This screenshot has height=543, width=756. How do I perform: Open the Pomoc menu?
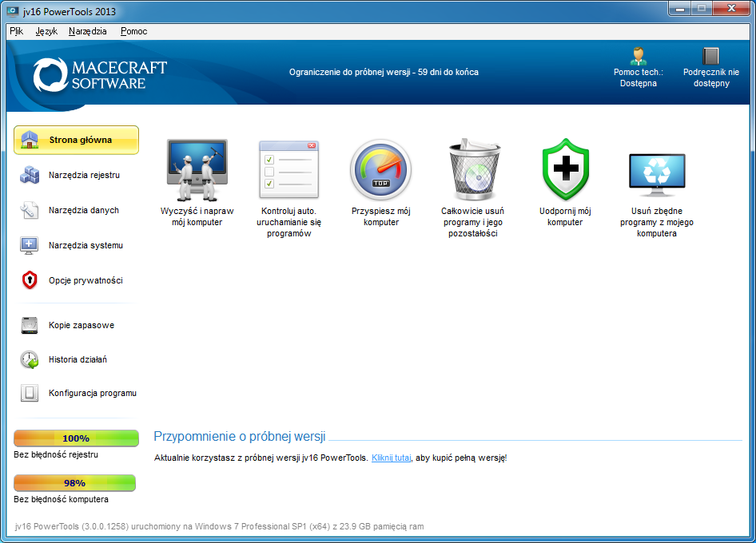(x=133, y=31)
